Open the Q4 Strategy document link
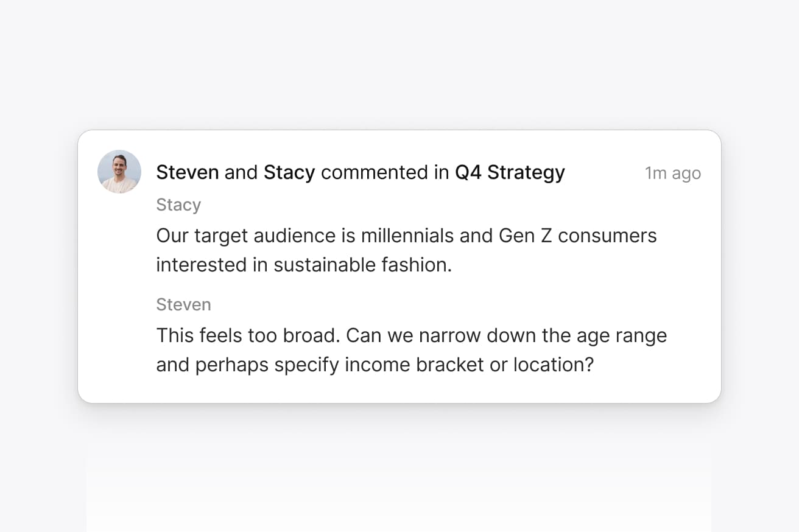Screen dimensions: 799x532 (x=510, y=173)
